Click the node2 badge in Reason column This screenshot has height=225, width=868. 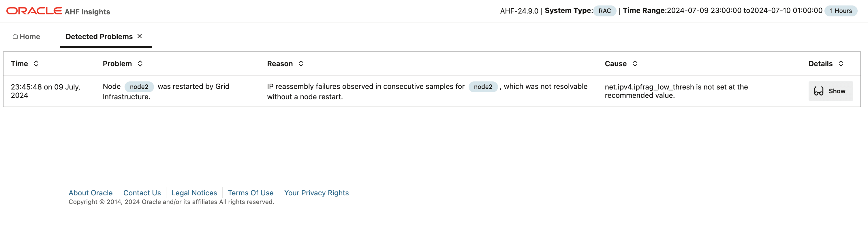tap(483, 87)
